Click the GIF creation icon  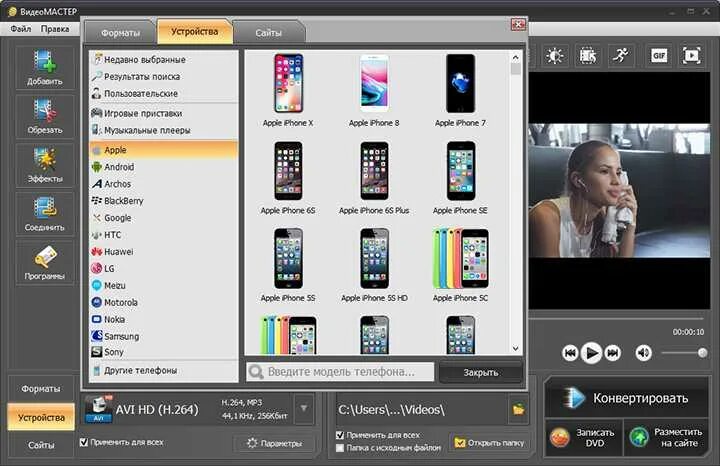click(659, 56)
